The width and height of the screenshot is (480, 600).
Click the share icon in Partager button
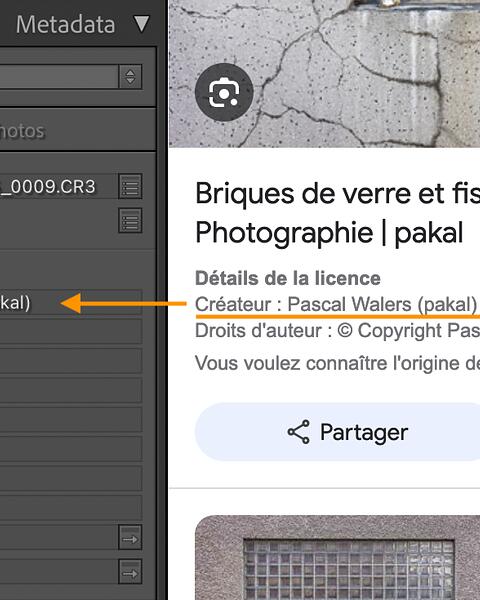(x=299, y=432)
